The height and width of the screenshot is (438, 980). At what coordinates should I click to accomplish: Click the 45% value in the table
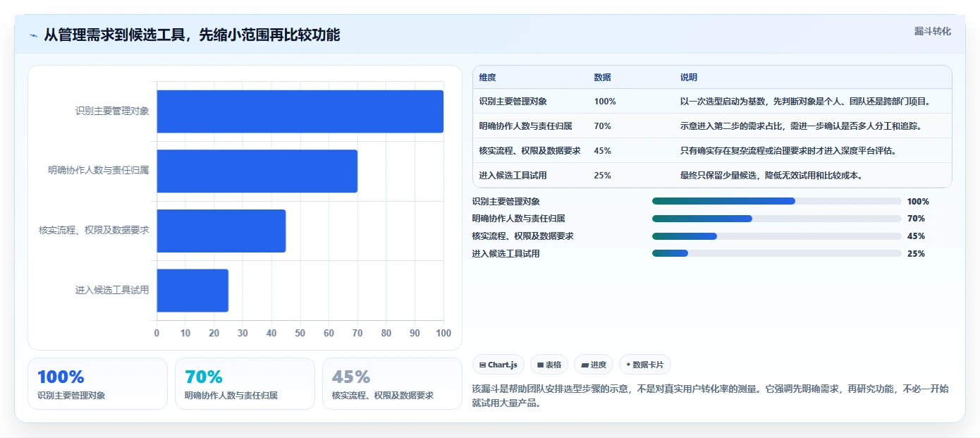603,151
